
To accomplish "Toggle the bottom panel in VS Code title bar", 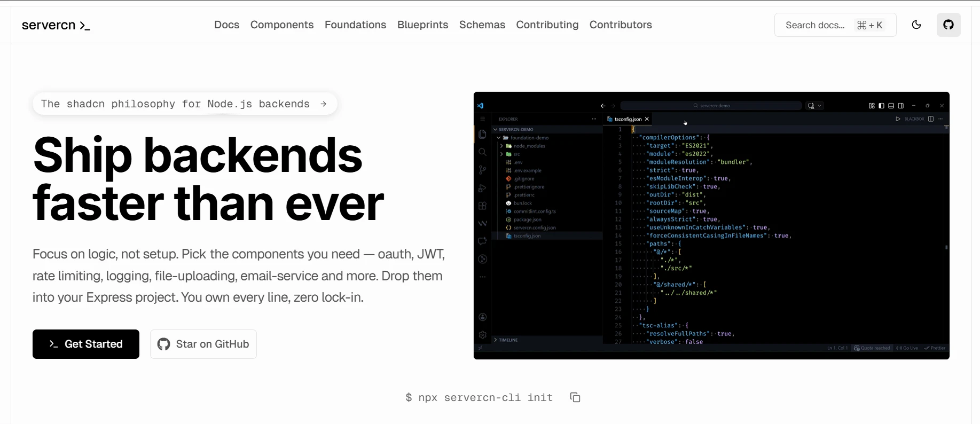I will click(x=891, y=106).
